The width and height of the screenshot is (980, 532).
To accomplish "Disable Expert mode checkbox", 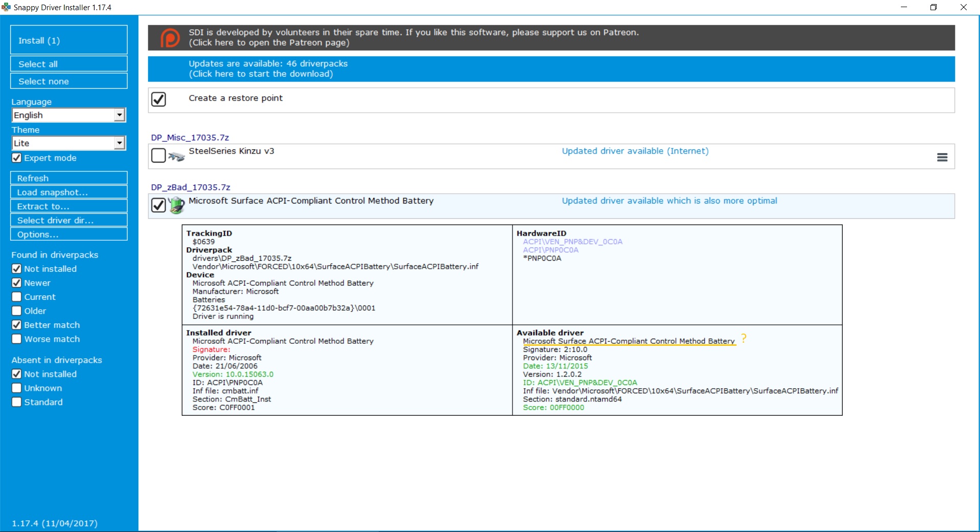I will coord(17,158).
